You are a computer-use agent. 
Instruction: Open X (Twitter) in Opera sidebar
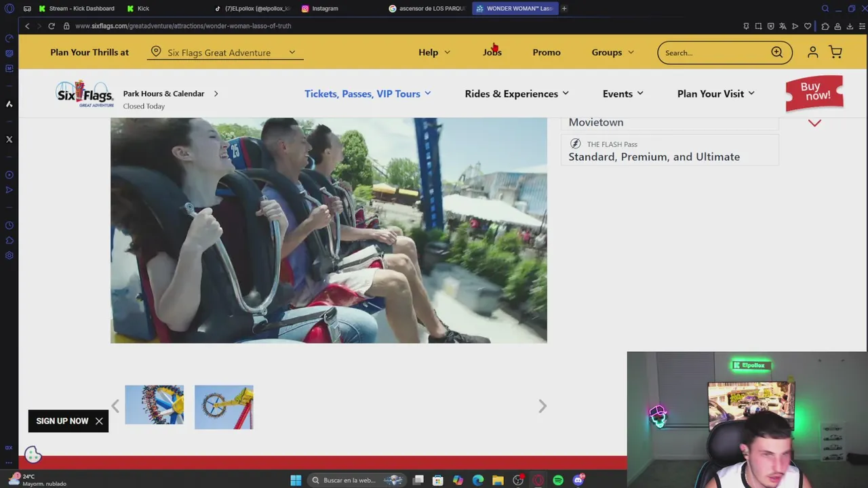(x=9, y=139)
